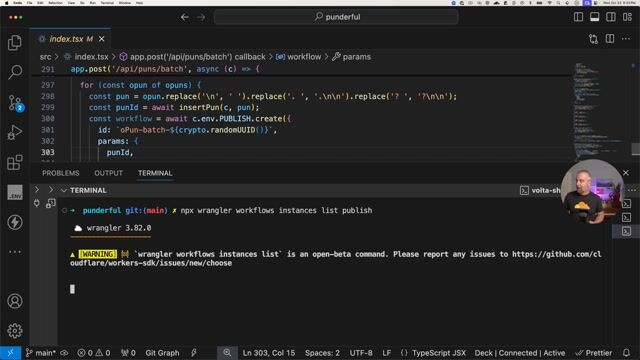Select the volta-shell terminal label
The width and height of the screenshot is (640, 360).
tap(540, 190)
